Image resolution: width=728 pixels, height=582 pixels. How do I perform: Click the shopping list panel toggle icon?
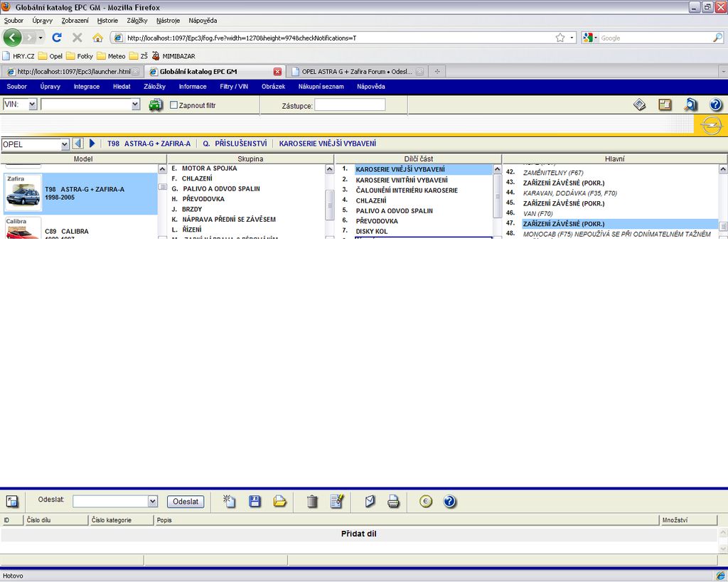pyautogui.click(x=13, y=501)
